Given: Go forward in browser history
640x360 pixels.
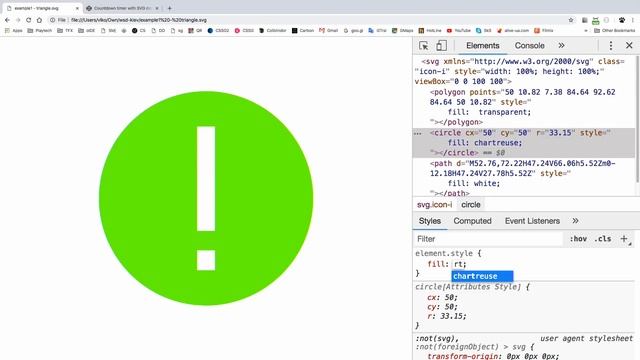Looking at the screenshot, I should pyautogui.click(x=18, y=20).
